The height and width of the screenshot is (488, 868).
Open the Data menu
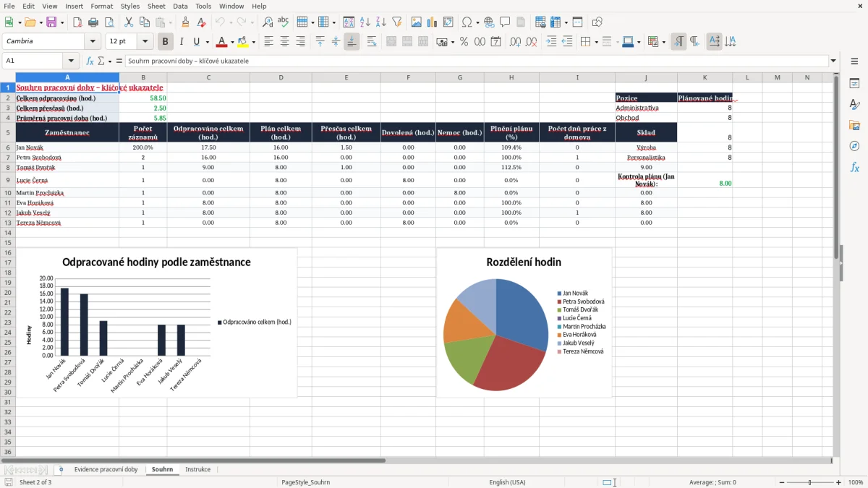(180, 6)
